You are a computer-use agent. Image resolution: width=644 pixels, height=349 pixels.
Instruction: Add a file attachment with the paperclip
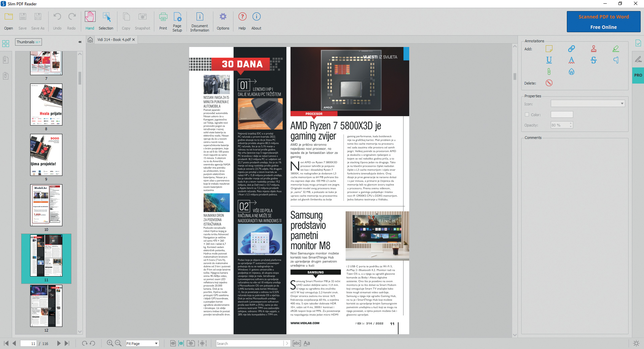click(549, 71)
